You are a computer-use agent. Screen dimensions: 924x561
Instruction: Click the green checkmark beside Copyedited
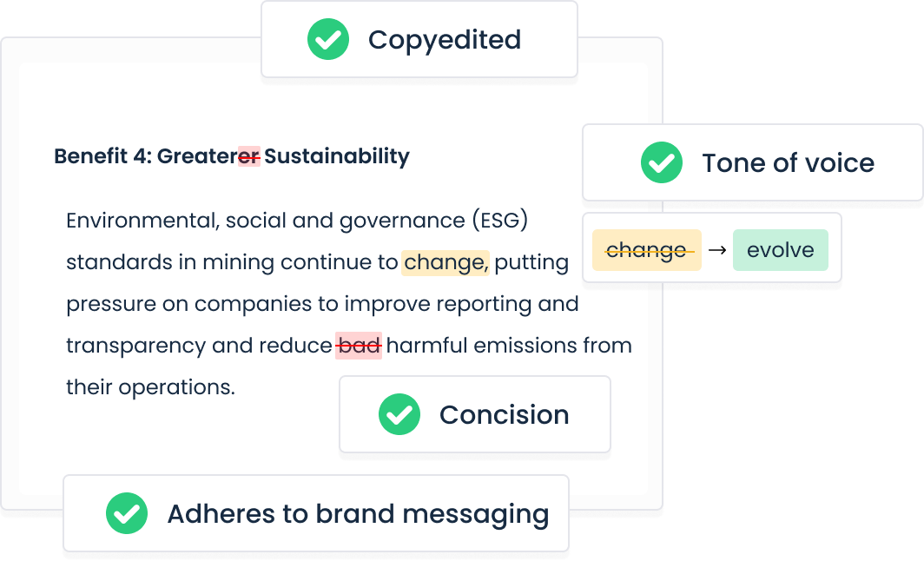pyautogui.click(x=328, y=39)
